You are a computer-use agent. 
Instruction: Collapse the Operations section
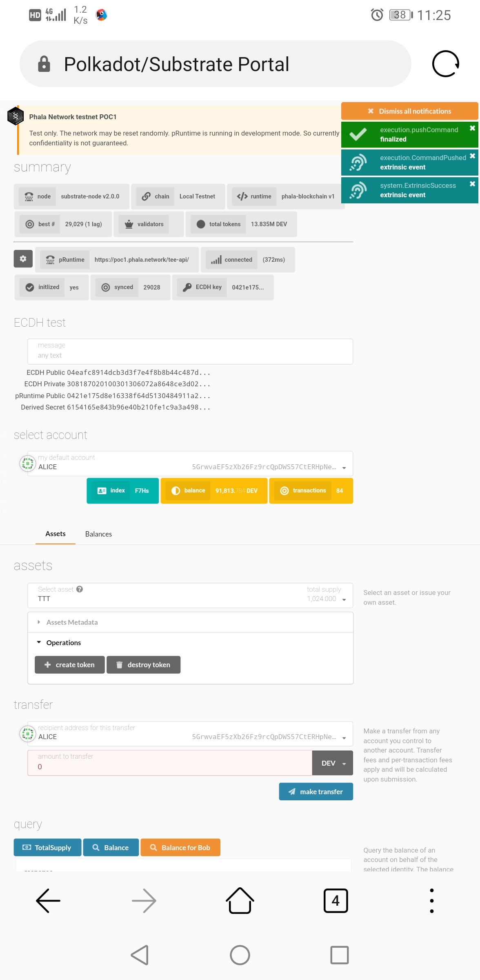point(63,643)
